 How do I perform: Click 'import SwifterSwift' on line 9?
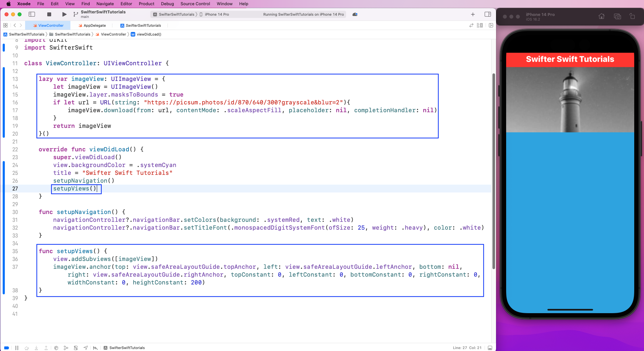coord(58,48)
